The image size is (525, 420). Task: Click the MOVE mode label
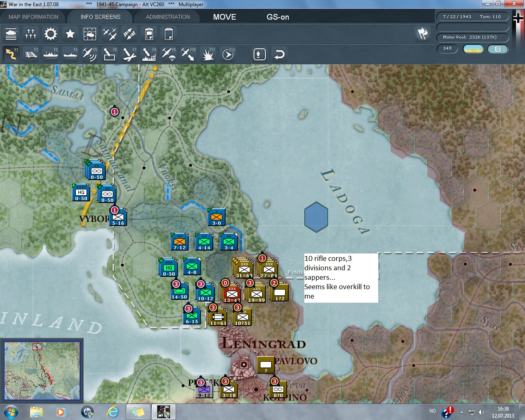click(224, 17)
